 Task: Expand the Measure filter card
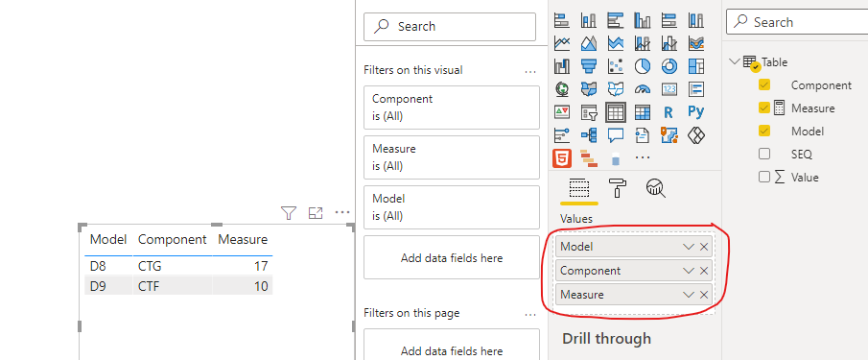(451, 157)
